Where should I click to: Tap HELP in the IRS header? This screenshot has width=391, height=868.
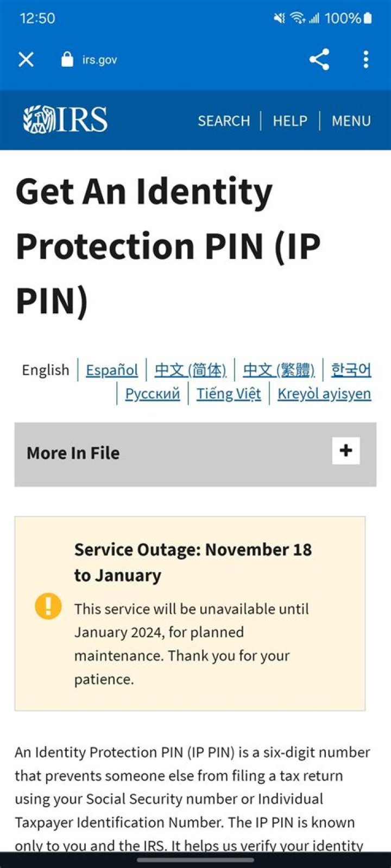coord(289,121)
